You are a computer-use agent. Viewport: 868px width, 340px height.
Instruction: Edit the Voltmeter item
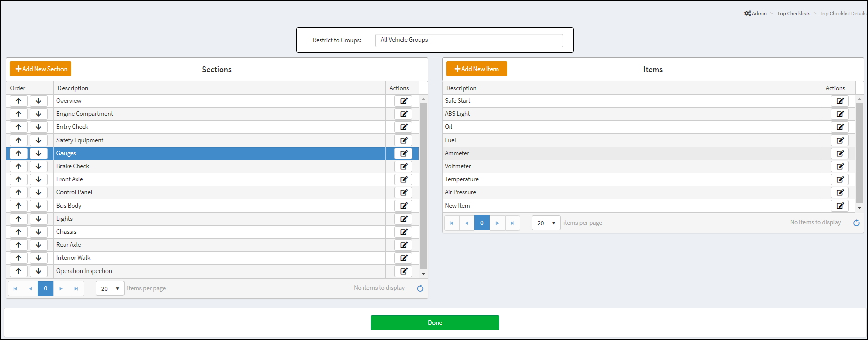click(x=840, y=166)
